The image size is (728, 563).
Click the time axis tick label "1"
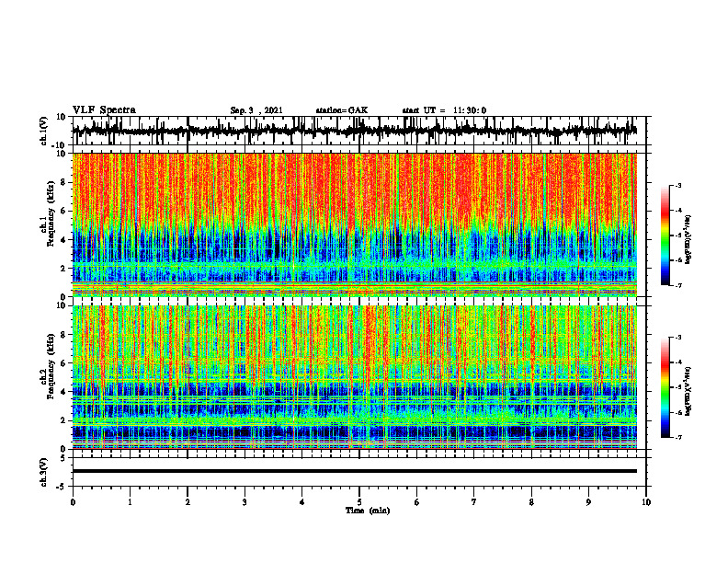(130, 502)
